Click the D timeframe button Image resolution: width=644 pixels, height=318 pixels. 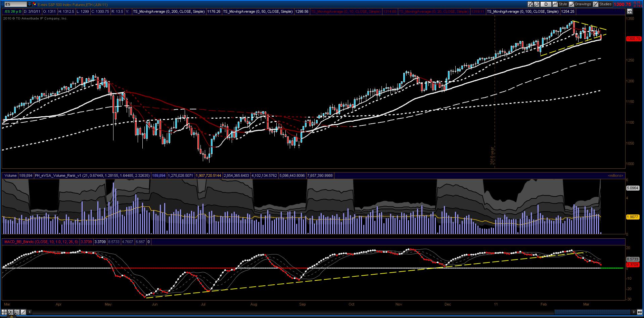(x=546, y=4)
